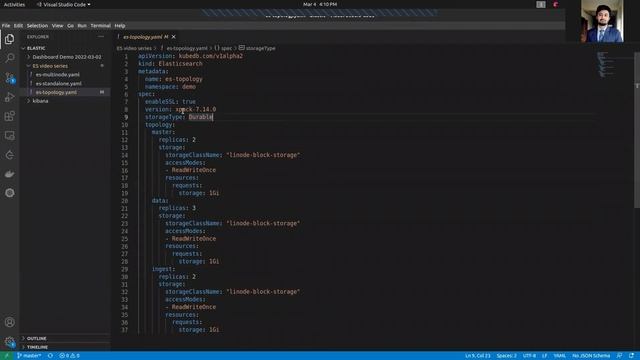The height and width of the screenshot is (360, 640).
Task: Select the es-topology.yaml editor tab
Action: point(146,37)
